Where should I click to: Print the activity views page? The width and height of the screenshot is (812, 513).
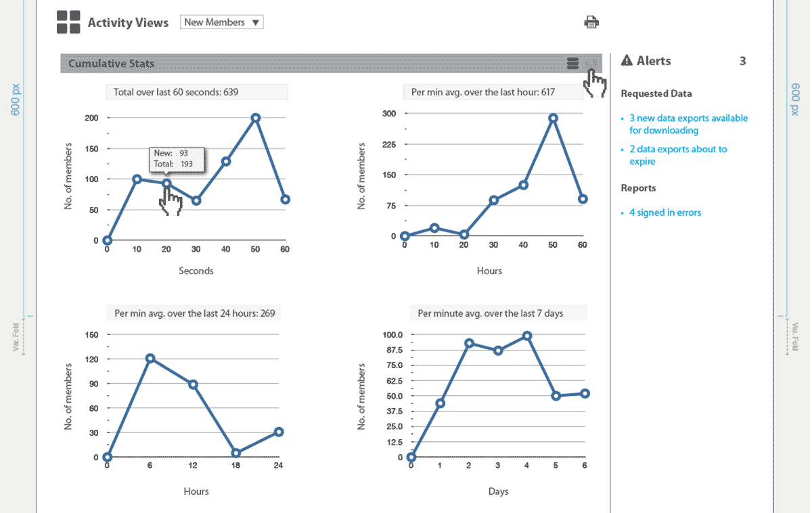(x=591, y=22)
